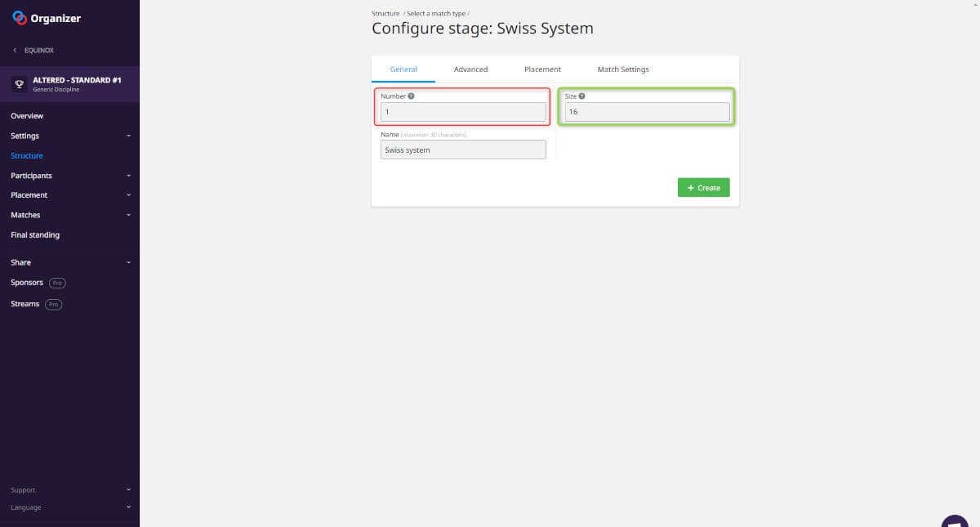
Task: Click the Structure breadcrumb link
Action: coord(385,14)
